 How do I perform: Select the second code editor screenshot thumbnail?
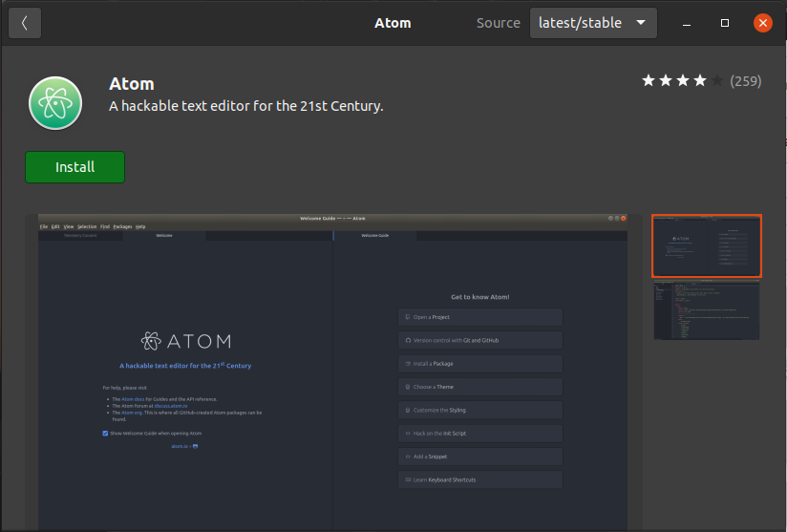(x=706, y=310)
